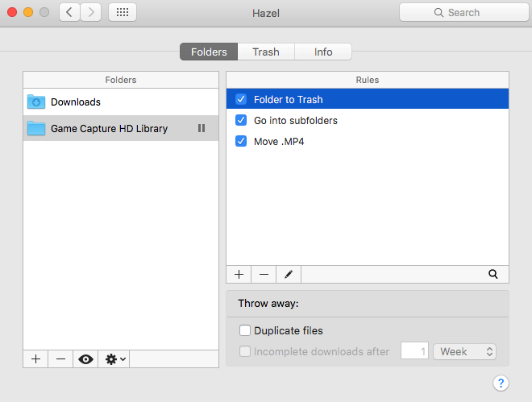Add a new folder with the plus button
The image size is (532, 402).
pos(35,359)
